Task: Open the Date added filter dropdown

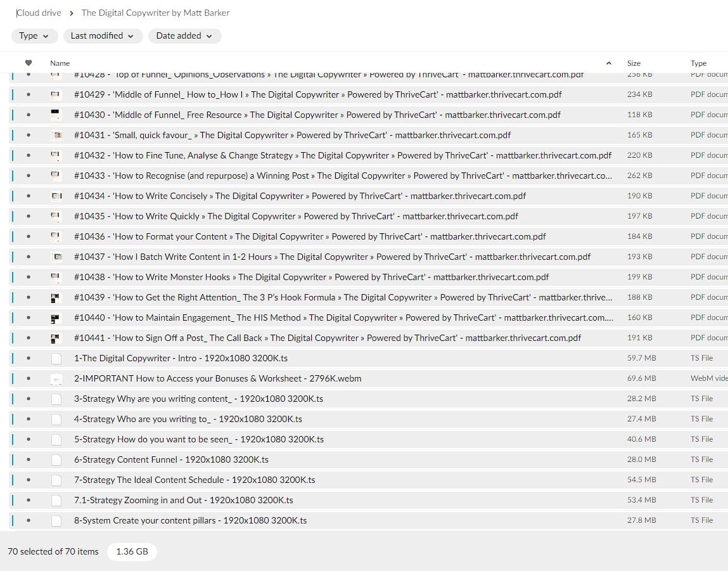Action: pos(184,36)
